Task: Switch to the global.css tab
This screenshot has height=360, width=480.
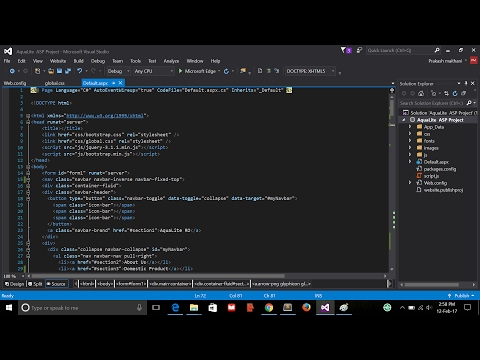Action: pos(55,83)
